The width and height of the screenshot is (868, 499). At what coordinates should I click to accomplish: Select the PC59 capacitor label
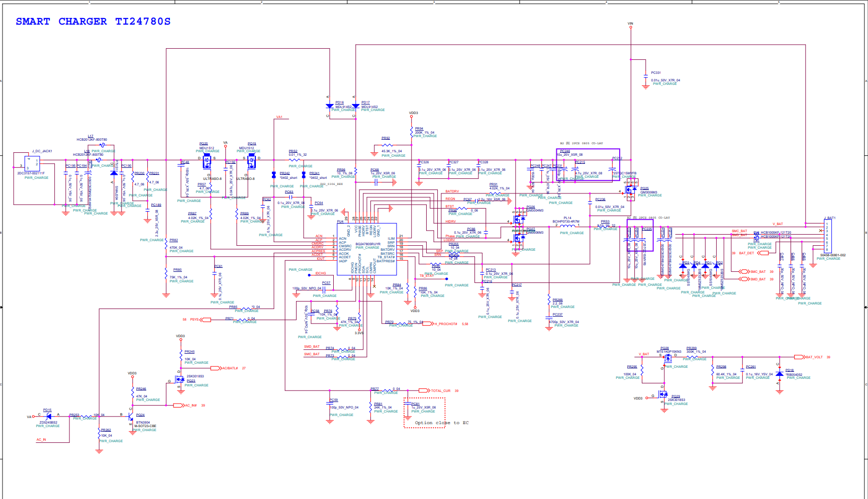click(334, 400)
